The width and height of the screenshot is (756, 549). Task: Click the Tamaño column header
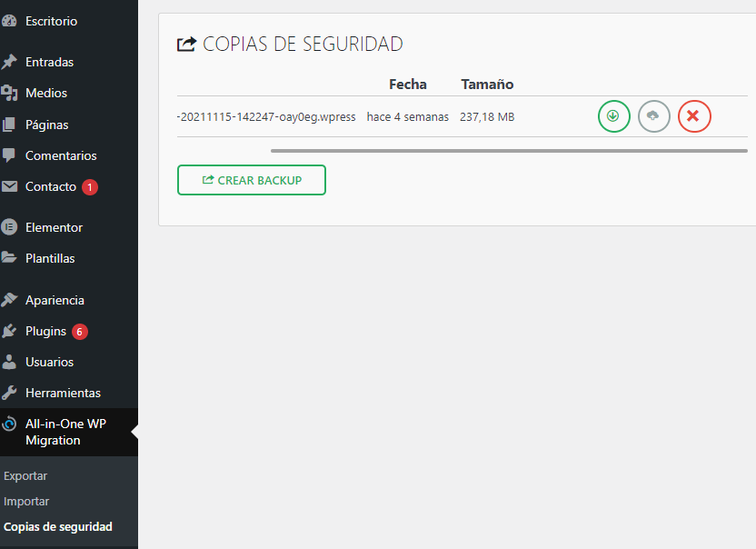coord(487,84)
